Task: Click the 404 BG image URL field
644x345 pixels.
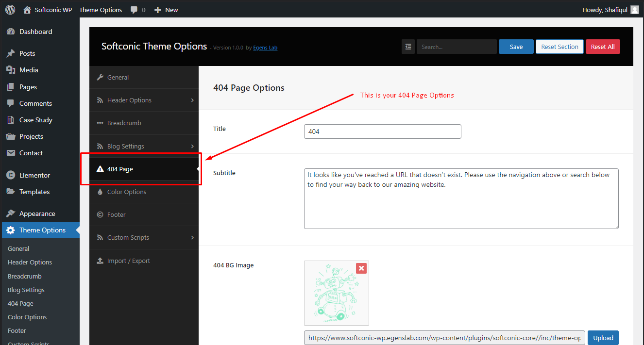Action: [x=445, y=338]
